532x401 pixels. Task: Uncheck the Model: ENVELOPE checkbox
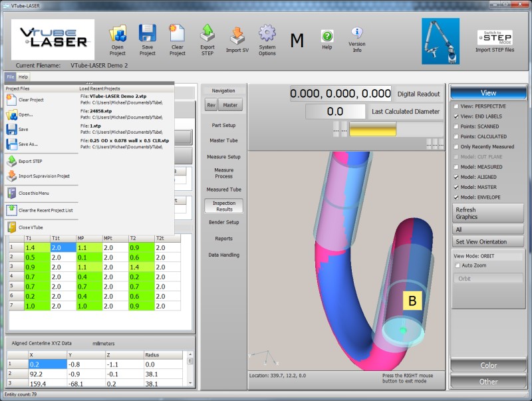456,198
